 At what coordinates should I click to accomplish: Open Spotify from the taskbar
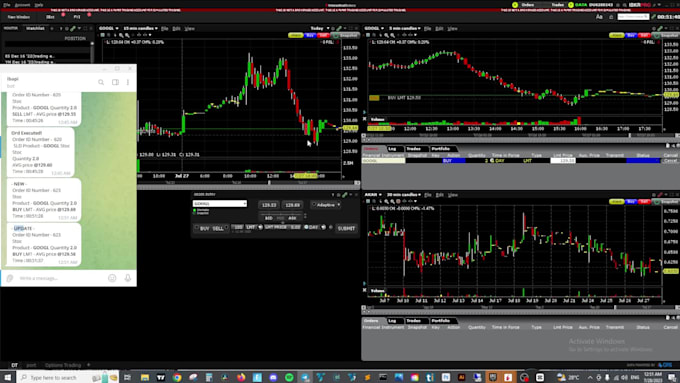289,377
